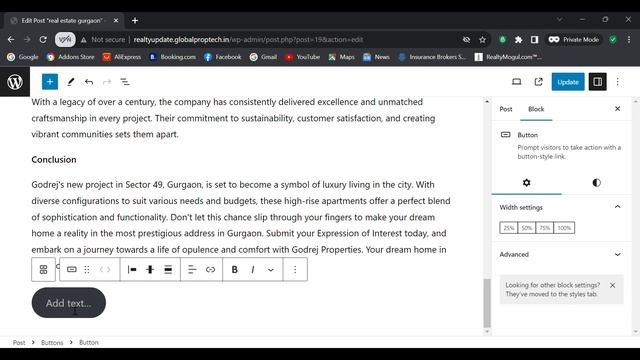Click the Private Mode indicator

tap(573, 40)
